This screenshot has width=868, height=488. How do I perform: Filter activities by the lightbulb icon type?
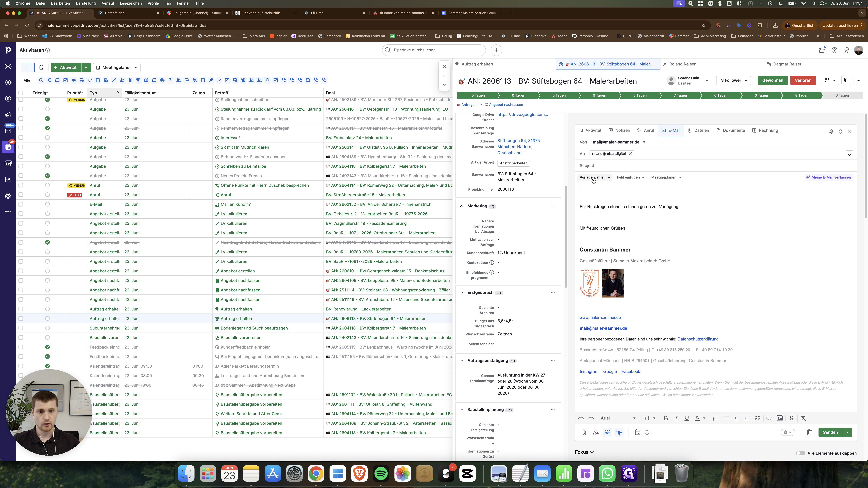tap(267, 80)
